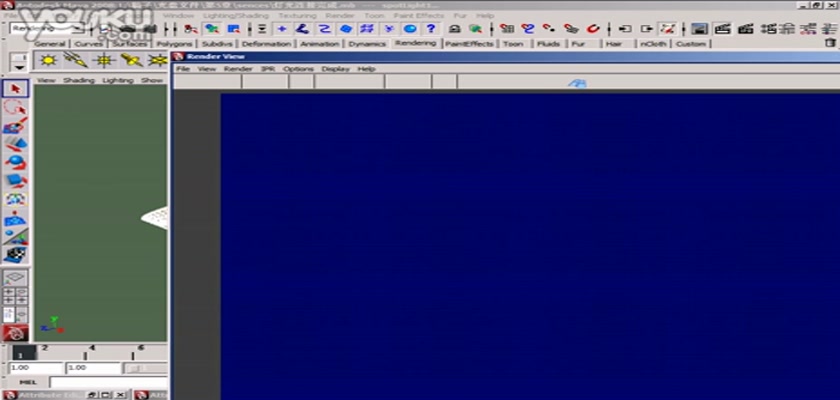Render the current frame clapperboard icon
The height and width of the screenshot is (400, 840).
723,28
